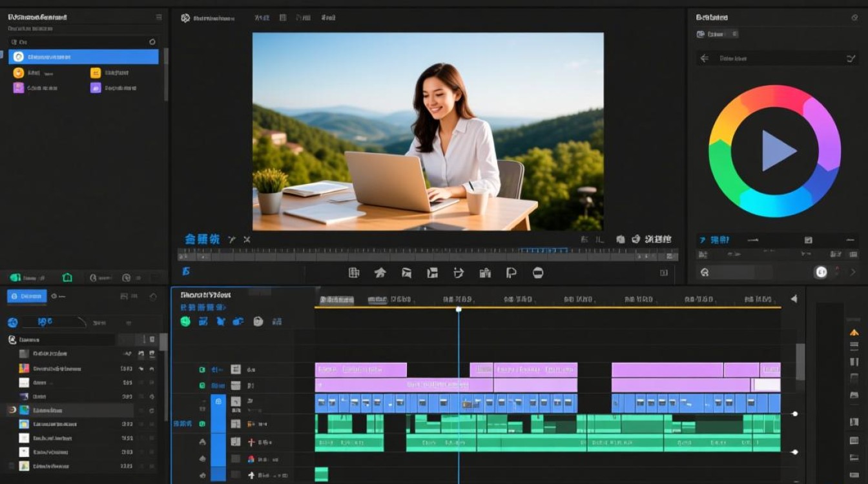
Task: Click the right chevron at the bottom of the color panel
Action: [852, 272]
